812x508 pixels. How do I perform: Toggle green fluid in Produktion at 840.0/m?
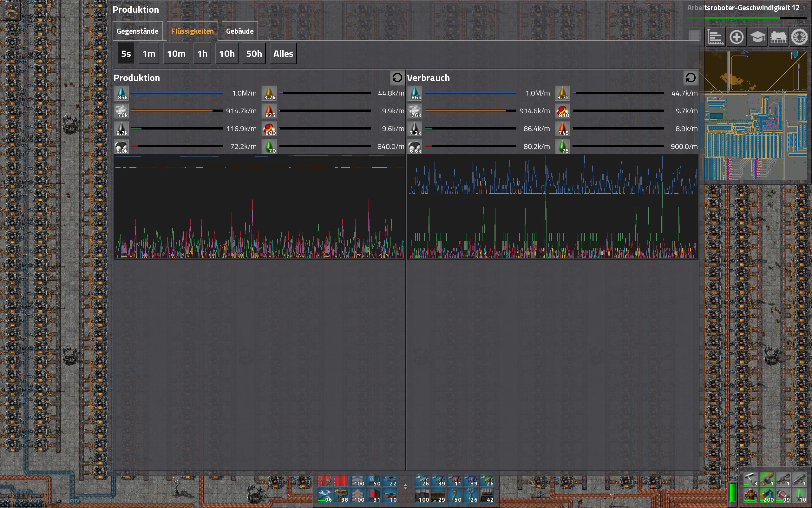[269, 146]
